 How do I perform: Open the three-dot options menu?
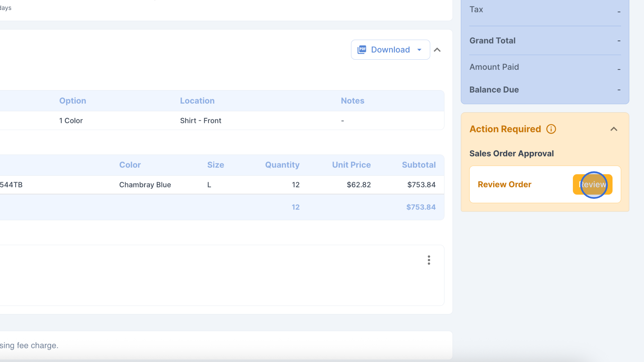[429, 260]
